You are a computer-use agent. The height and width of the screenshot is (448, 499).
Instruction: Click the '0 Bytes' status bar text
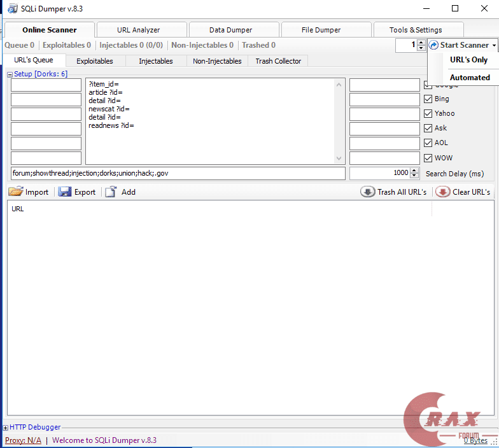click(476, 440)
